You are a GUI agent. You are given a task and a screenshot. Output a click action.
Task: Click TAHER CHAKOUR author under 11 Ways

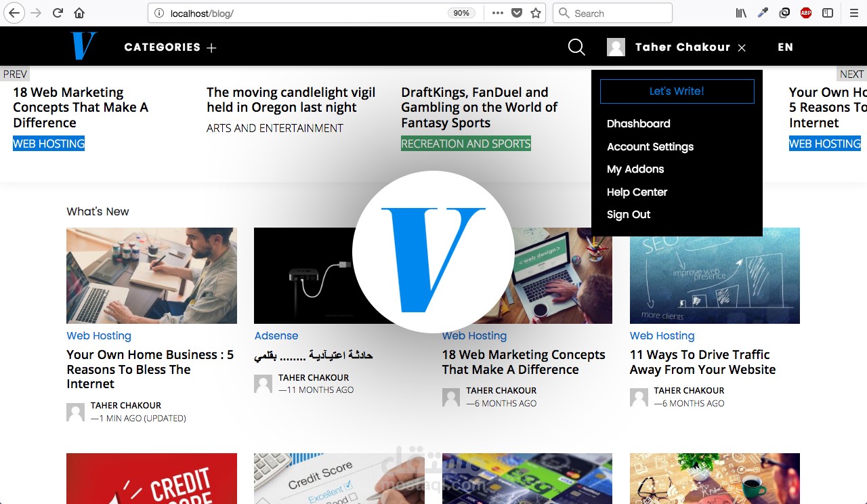[x=689, y=391]
